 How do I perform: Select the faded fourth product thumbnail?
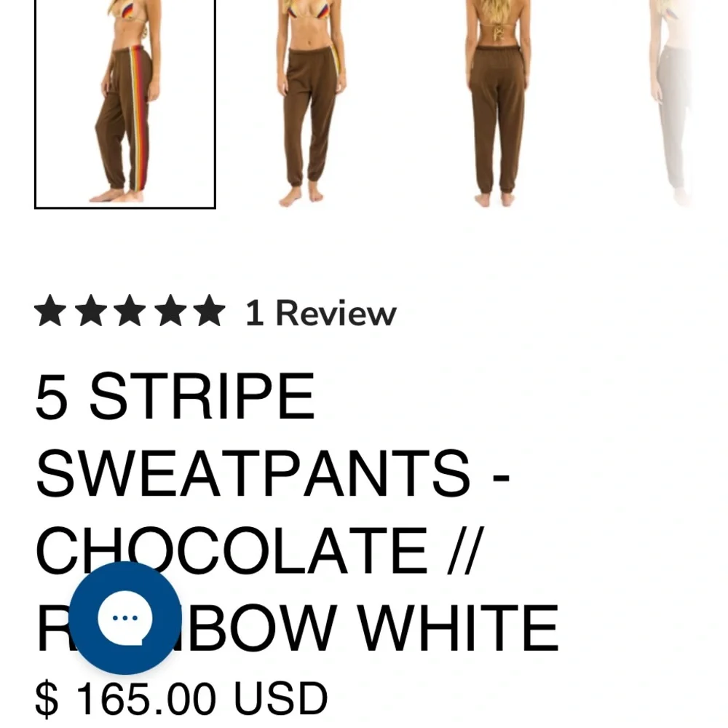click(x=673, y=103)
